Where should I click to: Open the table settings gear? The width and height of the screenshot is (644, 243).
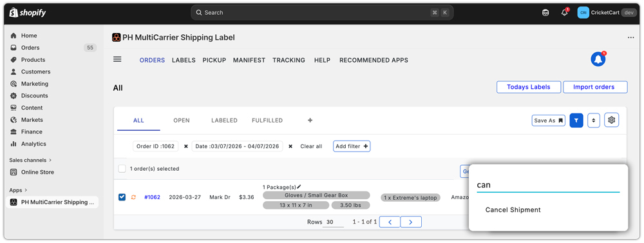(612, 120)
